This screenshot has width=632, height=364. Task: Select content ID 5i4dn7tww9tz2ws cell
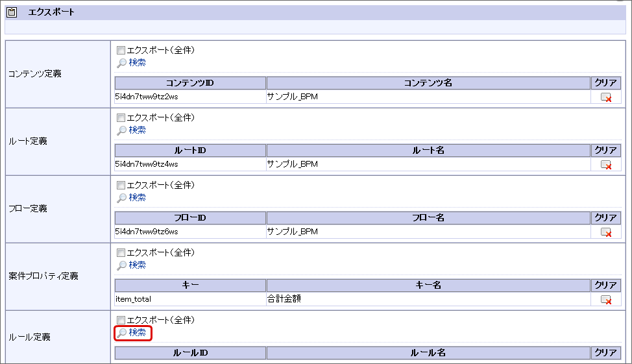(190, 97)
